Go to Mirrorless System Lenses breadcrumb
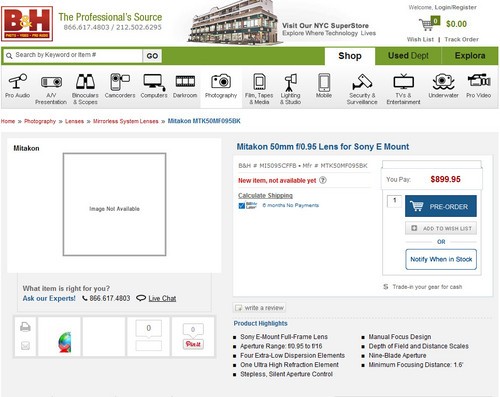Viewport: 500px width, 397px height. pos(126,121)
